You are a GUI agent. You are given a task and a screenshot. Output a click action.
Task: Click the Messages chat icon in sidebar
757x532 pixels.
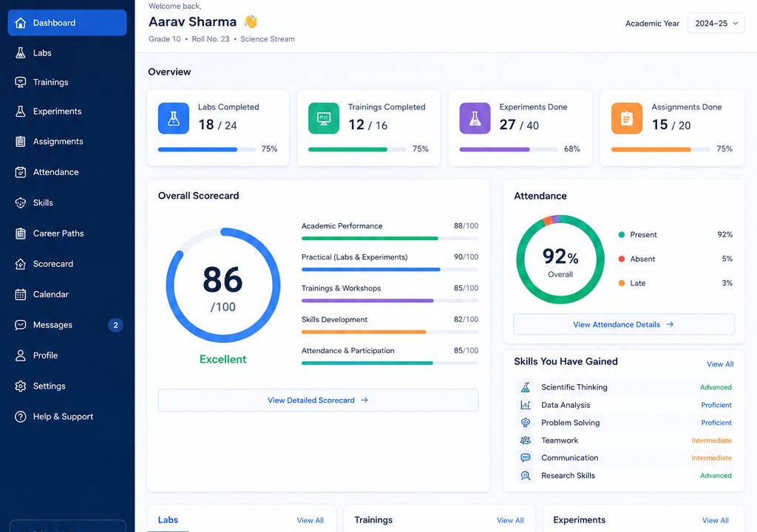click(20, 325)
